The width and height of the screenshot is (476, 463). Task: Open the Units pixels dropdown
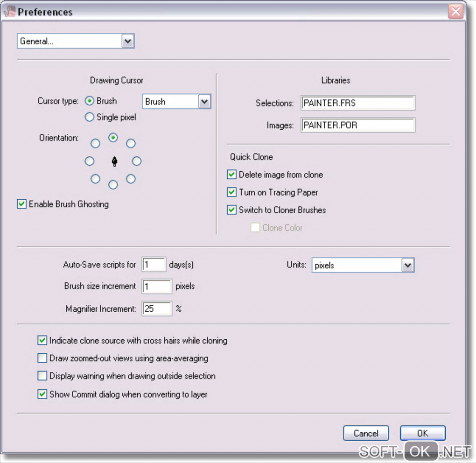pos(363,265)
